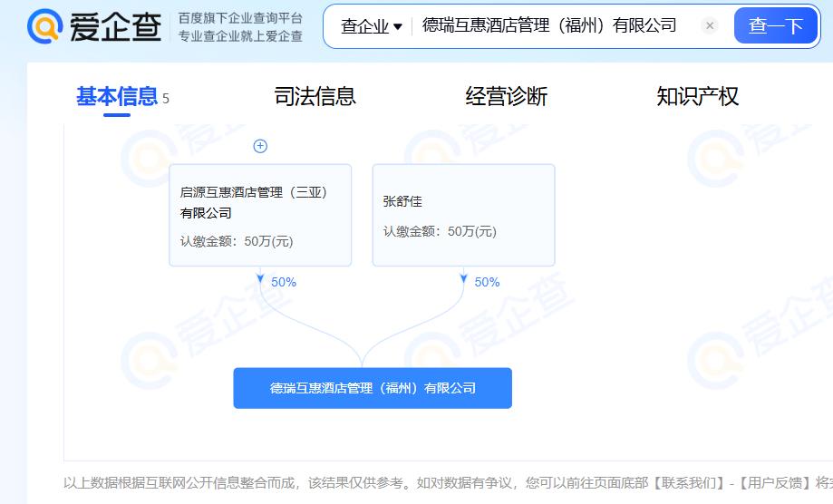Viewport: 833px width, 504px height.
Task: Select 50% label under 张舒佳 card
Action: 487,283
